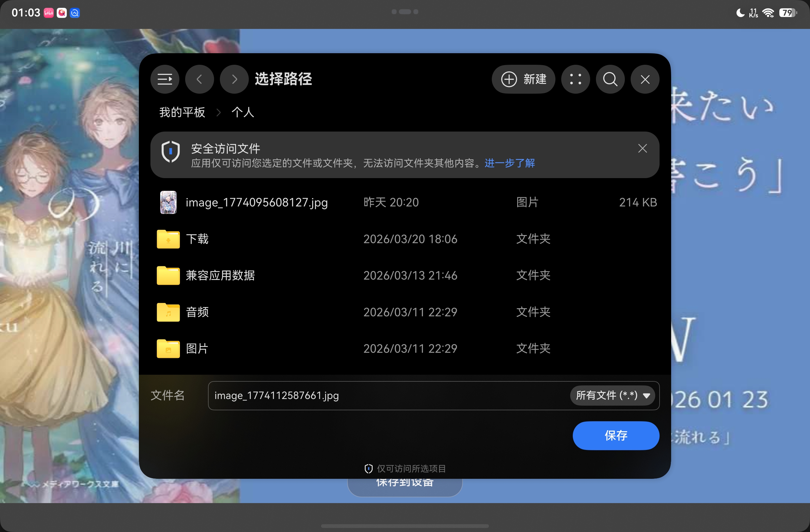The height and width of the screenshot is (532, 810).
Task: Click date 2026/03/20 18:06
Action: [x=410, y=239]
